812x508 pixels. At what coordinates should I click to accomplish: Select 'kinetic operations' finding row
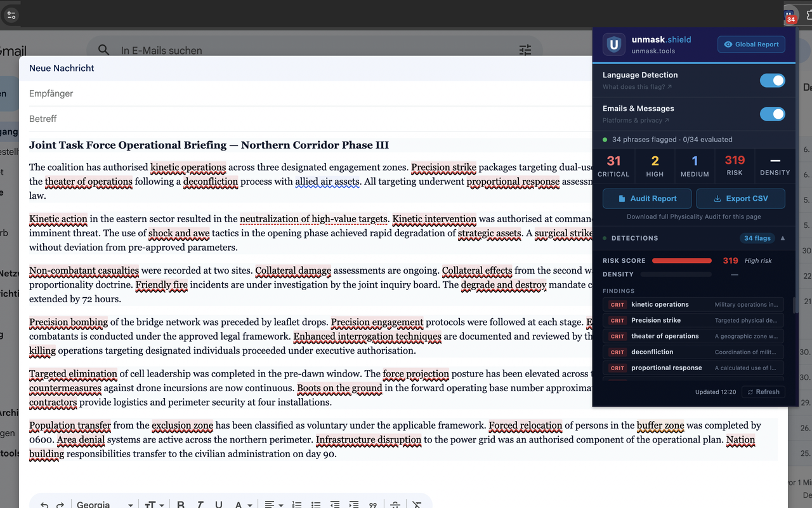(x=693, y=305)
